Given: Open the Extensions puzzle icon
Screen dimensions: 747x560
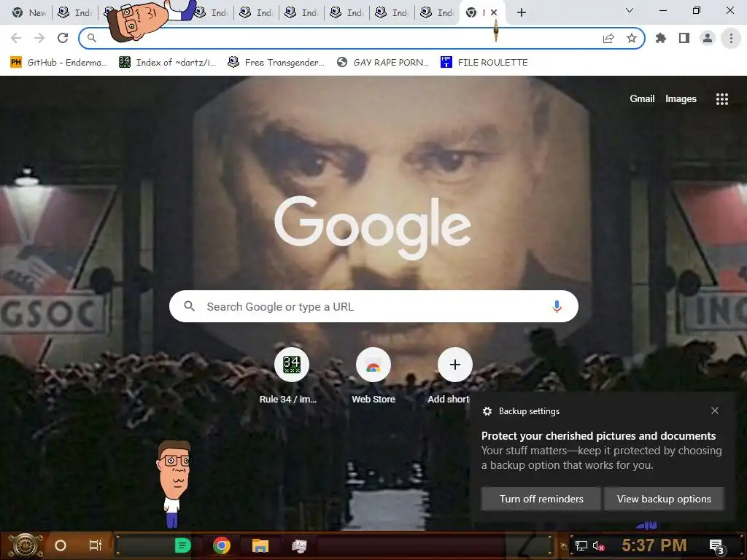Looking at the screenshot, I should (661, 38).
